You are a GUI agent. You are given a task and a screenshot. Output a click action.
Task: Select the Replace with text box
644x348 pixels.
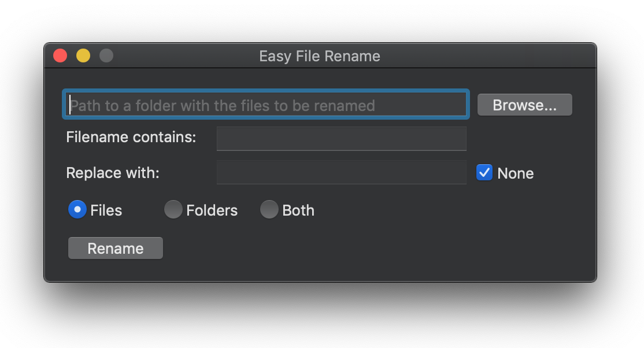(341, 173)
